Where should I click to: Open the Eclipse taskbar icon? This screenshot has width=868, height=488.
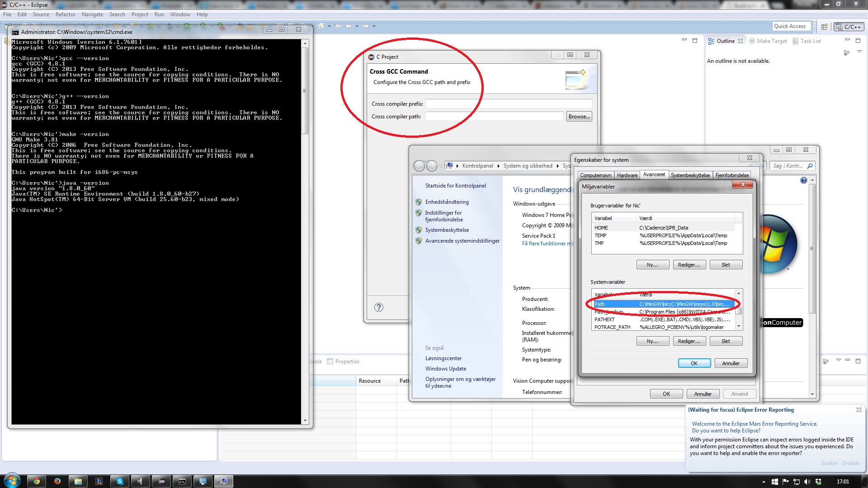[161, 481]
